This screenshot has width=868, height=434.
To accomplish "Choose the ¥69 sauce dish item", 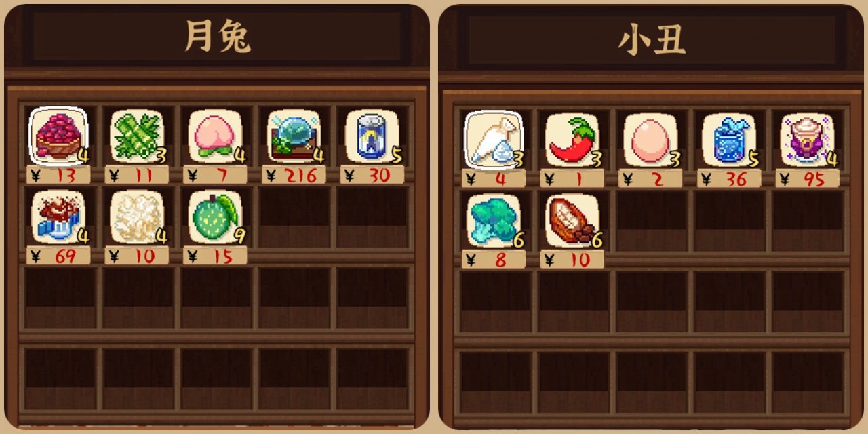I will 58,217.
